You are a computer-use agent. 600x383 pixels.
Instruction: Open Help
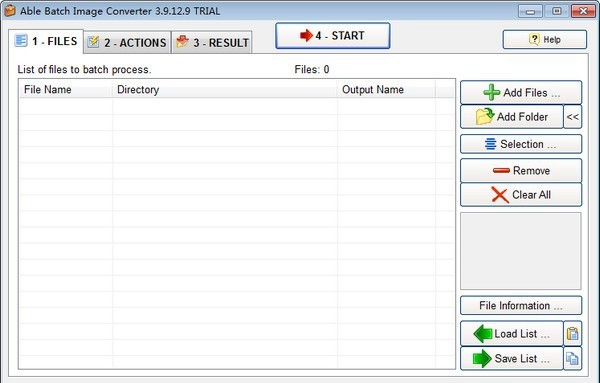(x=545, y=39)
